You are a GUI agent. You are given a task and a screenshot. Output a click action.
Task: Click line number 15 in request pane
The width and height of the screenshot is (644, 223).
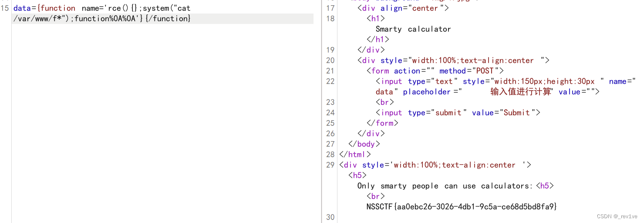coord(5,8)
